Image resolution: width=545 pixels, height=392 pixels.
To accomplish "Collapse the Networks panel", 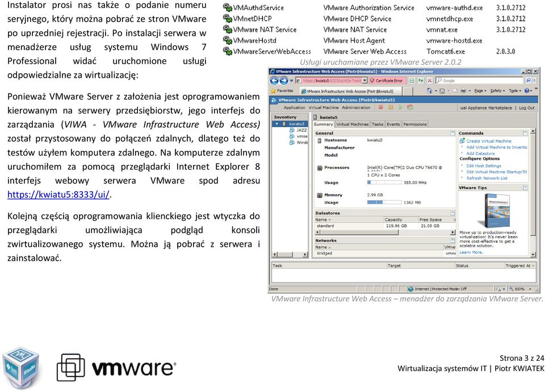I will point(452,241).
